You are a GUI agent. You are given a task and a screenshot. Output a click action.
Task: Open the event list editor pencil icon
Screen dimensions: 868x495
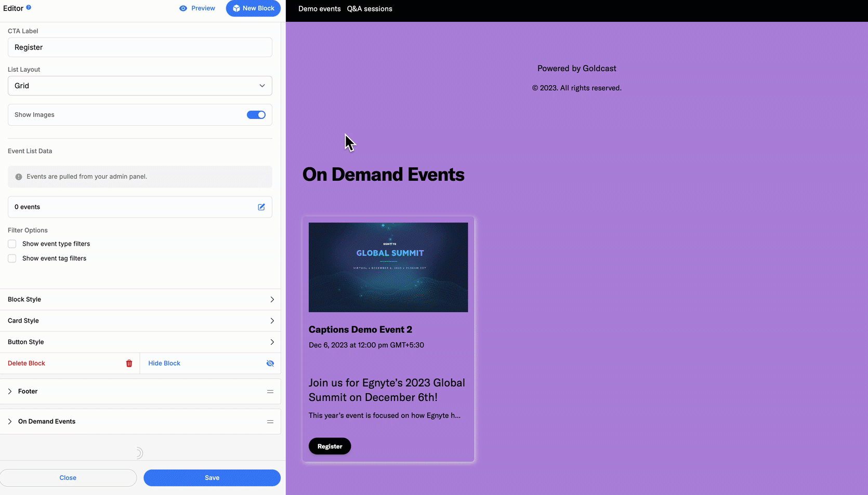261,207
